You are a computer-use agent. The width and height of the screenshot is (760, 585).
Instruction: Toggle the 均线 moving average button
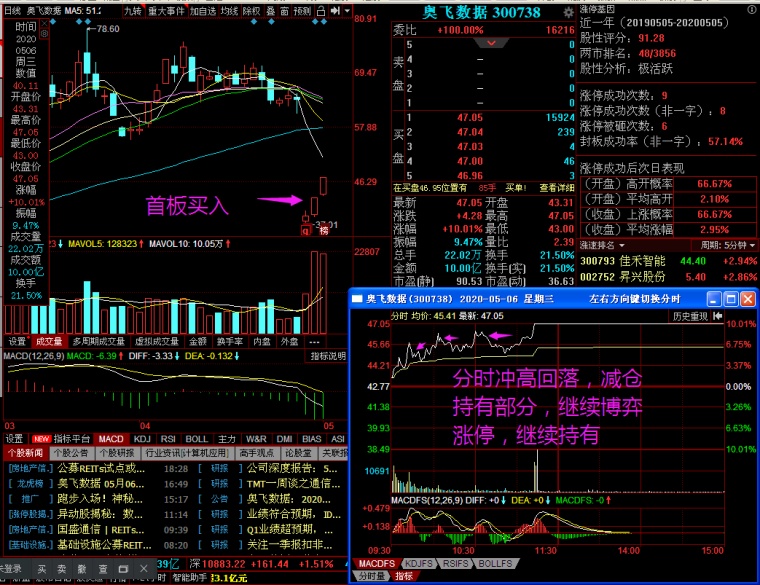pyautogui.click(x=229, y=11)
